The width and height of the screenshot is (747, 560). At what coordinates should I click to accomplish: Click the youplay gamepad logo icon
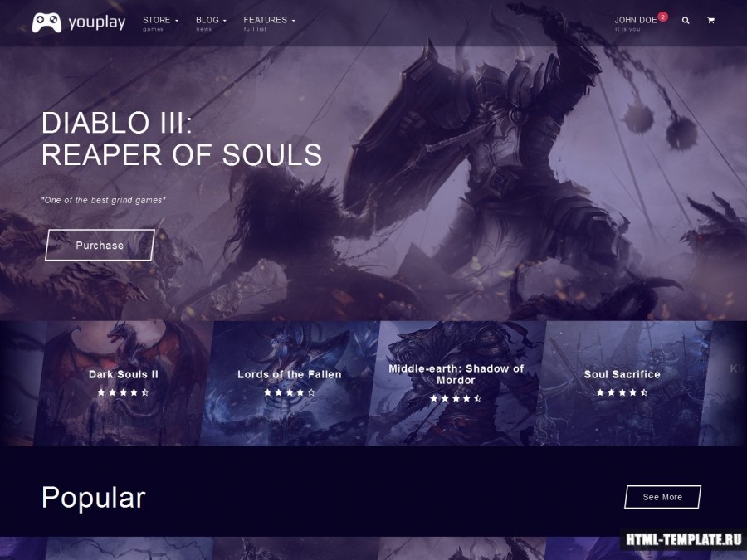46,22
